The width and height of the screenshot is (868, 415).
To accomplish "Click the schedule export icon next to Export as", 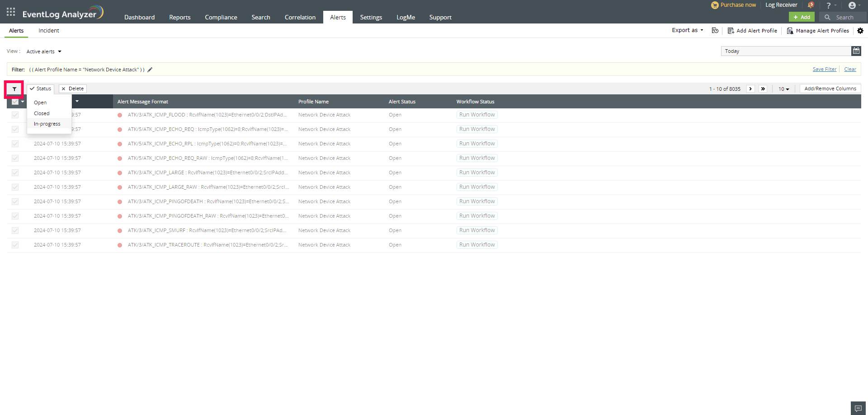I will [715, 30].
